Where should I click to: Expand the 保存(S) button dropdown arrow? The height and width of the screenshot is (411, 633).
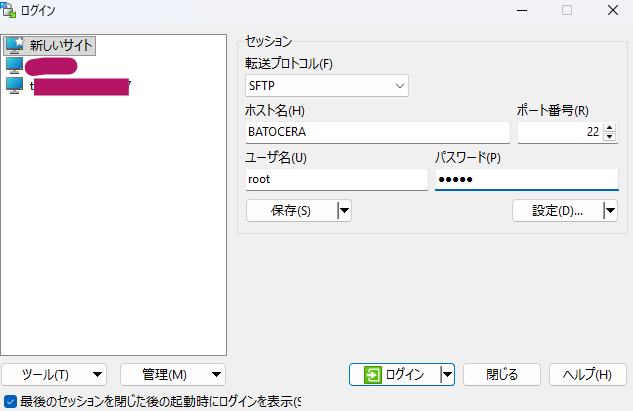[344, 210]
